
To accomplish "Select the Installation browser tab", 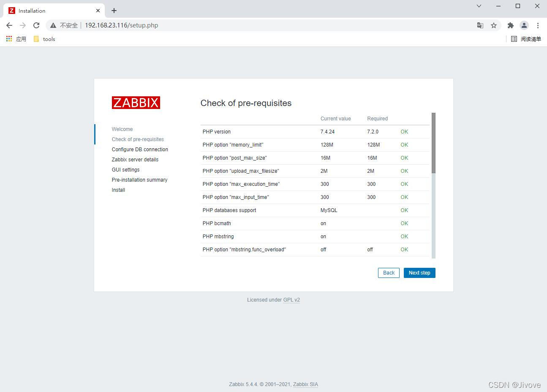I will coord(54,11).
